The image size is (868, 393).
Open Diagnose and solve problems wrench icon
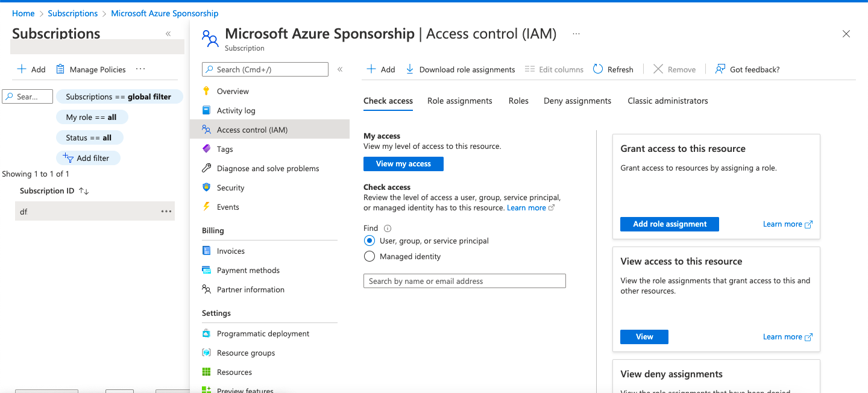point(206,168)
